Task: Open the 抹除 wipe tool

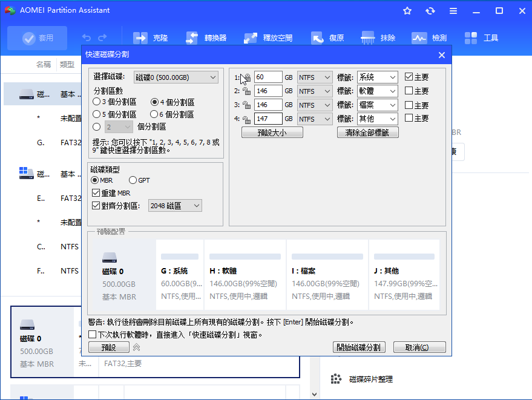Action: tap(378, 38)
